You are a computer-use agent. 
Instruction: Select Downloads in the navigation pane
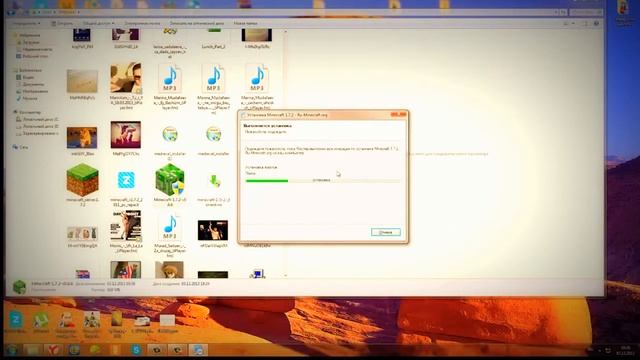tap(28, 42)
